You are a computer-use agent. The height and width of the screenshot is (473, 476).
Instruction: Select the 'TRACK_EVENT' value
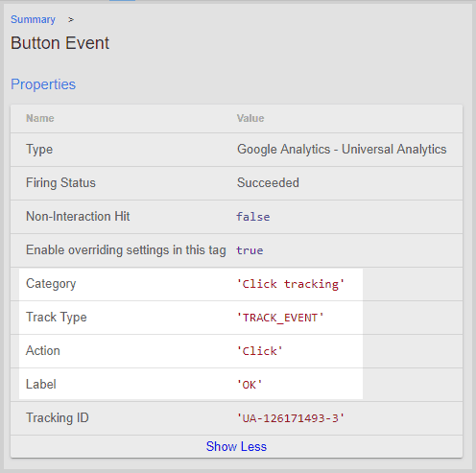pyautogui.click(x=280, y=318)
